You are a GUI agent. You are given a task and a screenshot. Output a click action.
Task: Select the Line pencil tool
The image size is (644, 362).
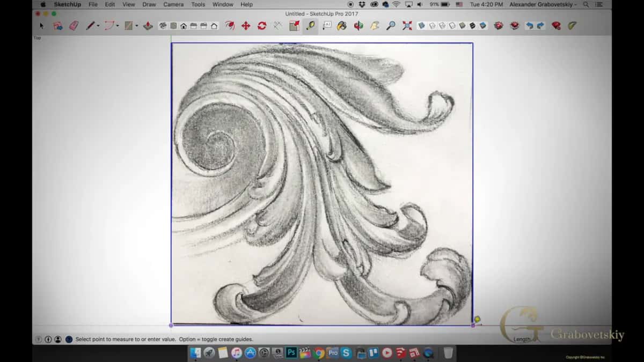click(90, 26)
